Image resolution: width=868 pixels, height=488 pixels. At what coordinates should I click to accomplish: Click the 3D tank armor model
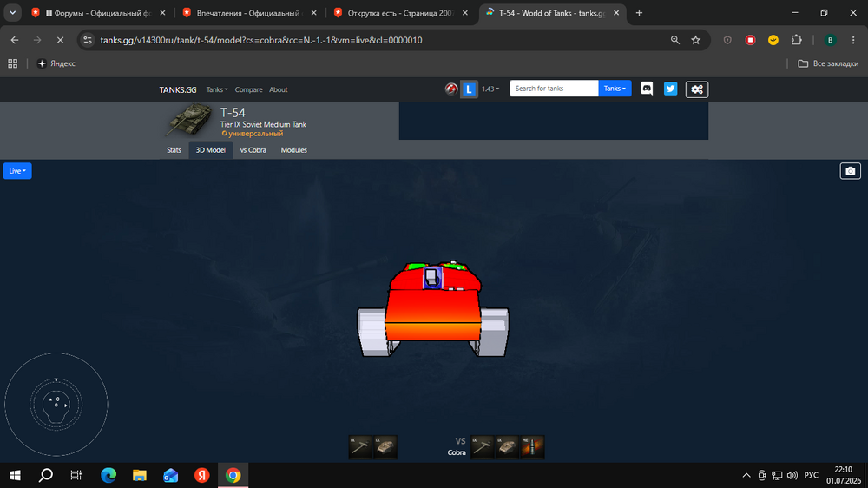click(433, 308)
